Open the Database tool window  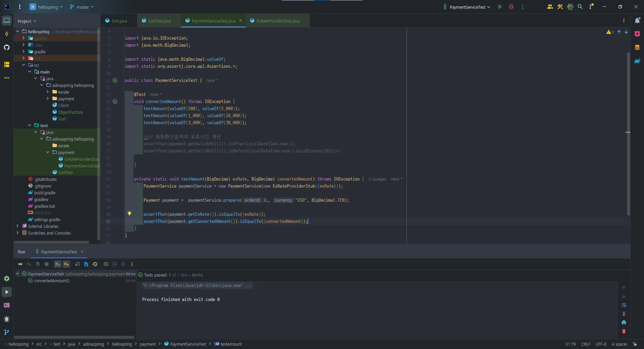pyautogui.click(x=637, y=47)
